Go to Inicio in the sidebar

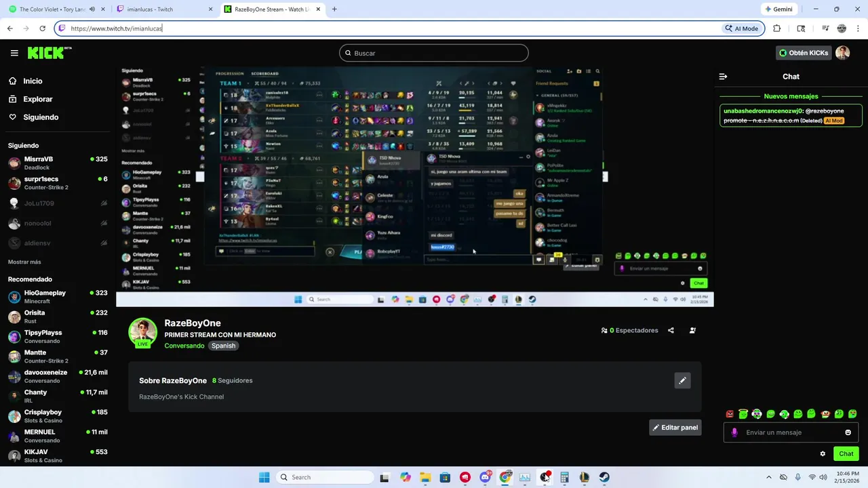point(33,81)
